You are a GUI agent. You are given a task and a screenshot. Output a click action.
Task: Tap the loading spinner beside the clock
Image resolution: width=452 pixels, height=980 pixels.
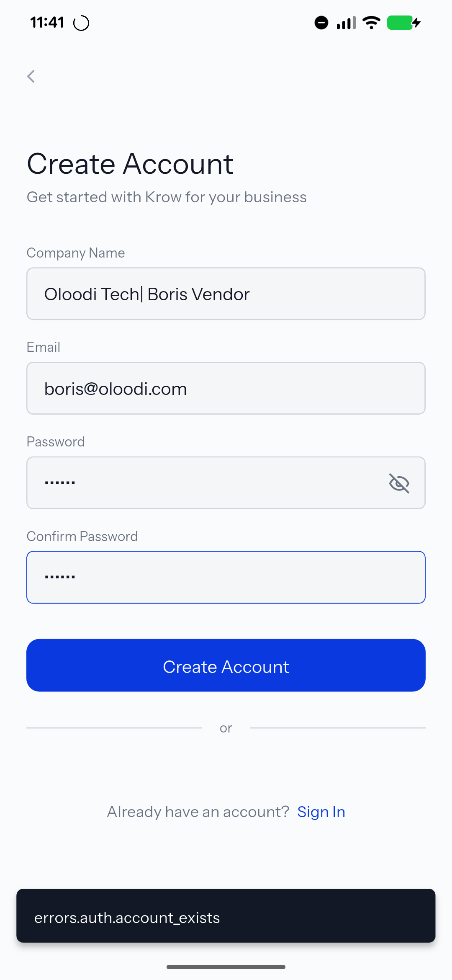(81, 23)
